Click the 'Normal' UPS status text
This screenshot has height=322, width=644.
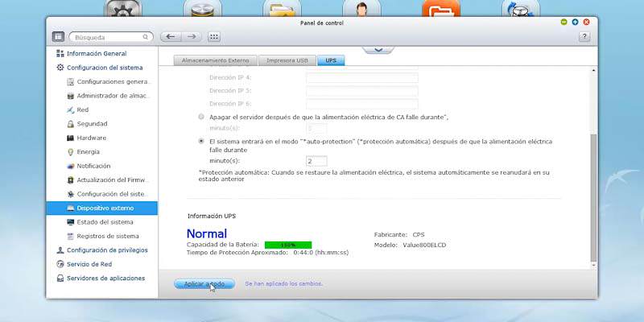point(207,233)
